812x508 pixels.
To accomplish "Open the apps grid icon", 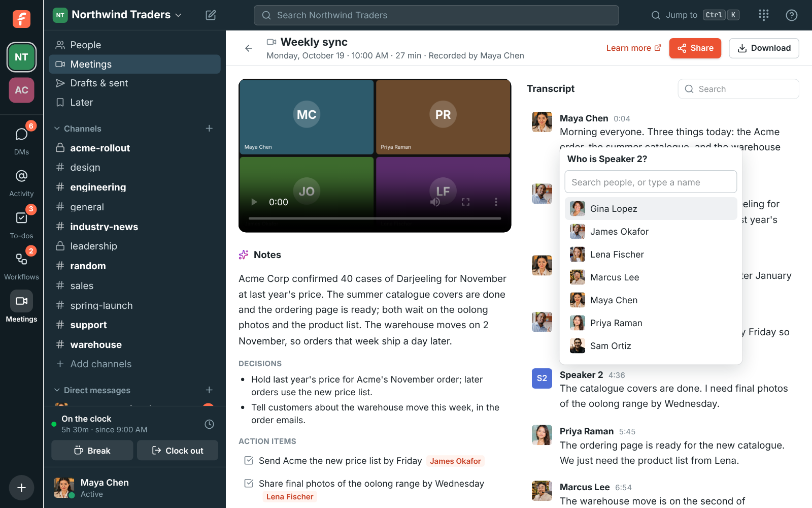I will click(764, 15).
